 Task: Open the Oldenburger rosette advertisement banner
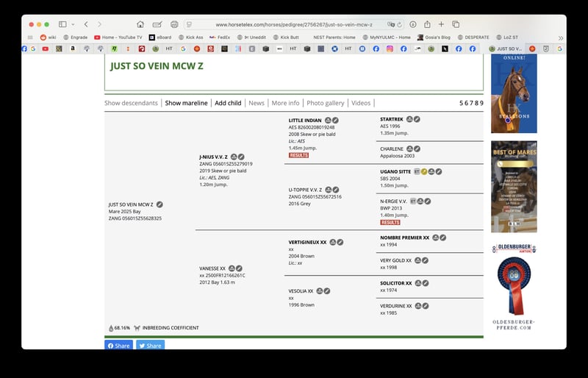pyautogui.click(x=514, y=287)
